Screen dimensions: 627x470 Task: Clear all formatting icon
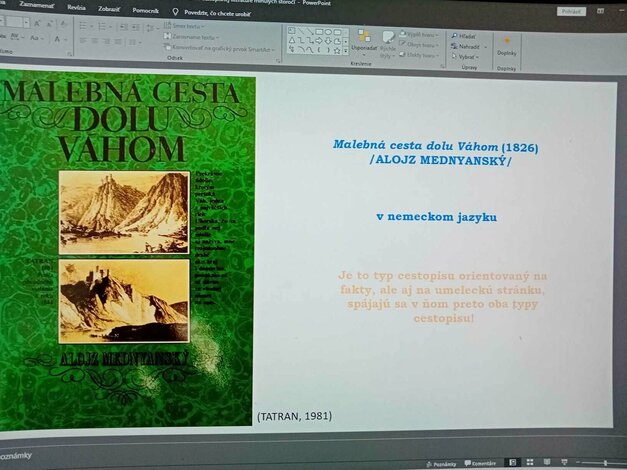63,24
